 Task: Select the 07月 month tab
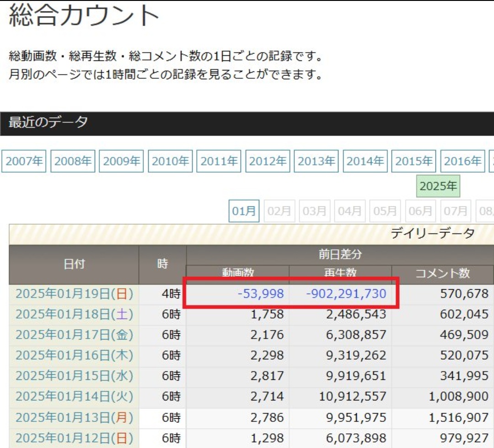(456, 211)
